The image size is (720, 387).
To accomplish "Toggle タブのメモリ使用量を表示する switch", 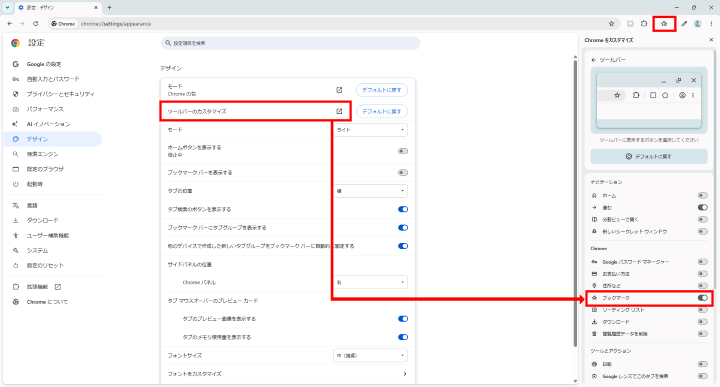I will coord(403,337).
